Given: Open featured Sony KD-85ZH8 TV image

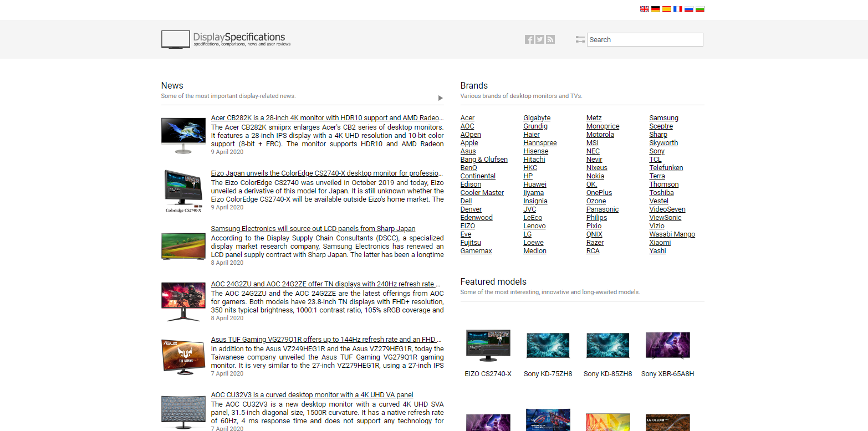Looking at the screenshot, I should coord(607,346).
